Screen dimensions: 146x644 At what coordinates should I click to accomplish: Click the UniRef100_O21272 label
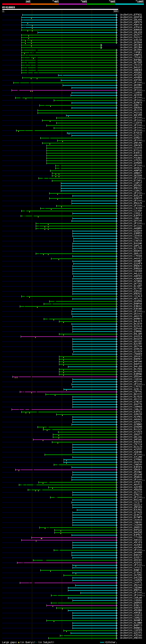(x=131, y=135)
